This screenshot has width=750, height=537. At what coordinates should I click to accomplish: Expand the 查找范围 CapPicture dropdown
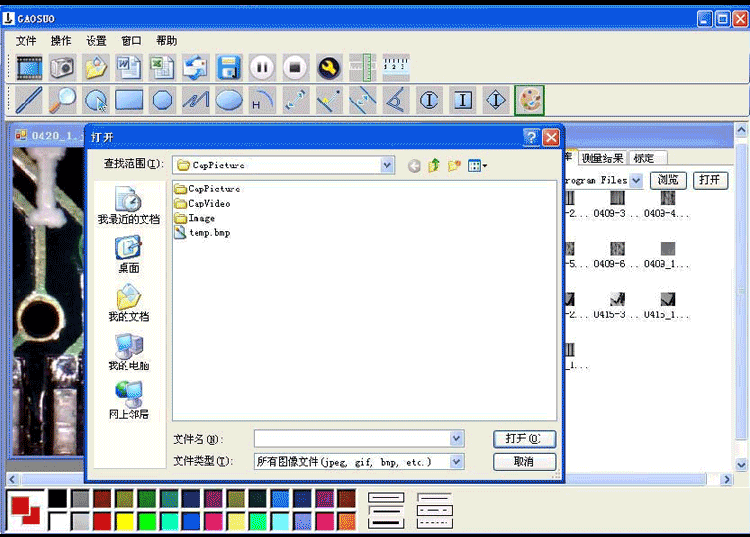point(387,165)
